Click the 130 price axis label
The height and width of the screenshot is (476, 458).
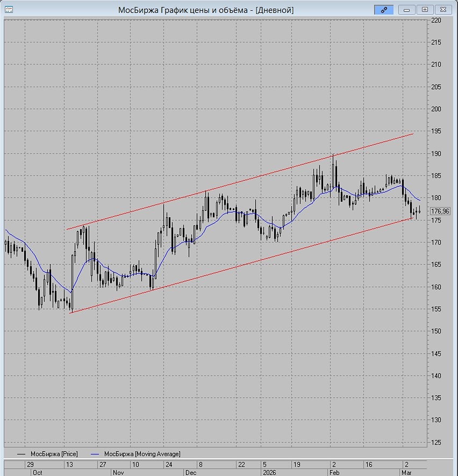pos(436,420)
